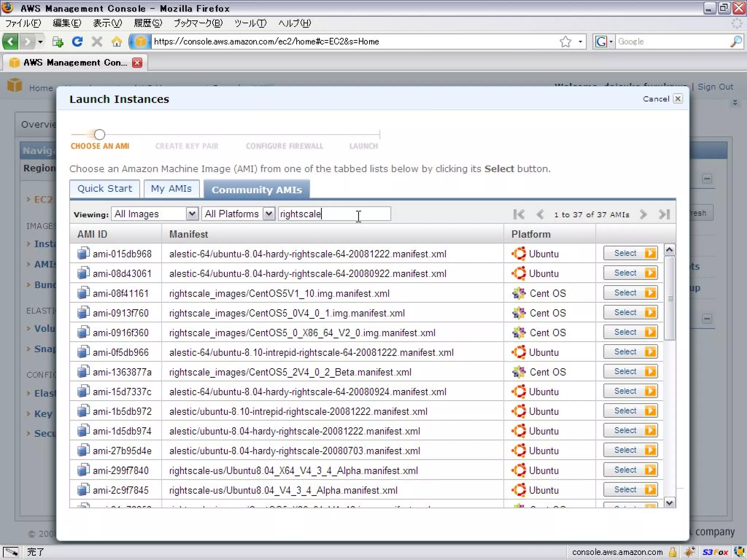
Task: Go to home page icon
Action: 117,42
